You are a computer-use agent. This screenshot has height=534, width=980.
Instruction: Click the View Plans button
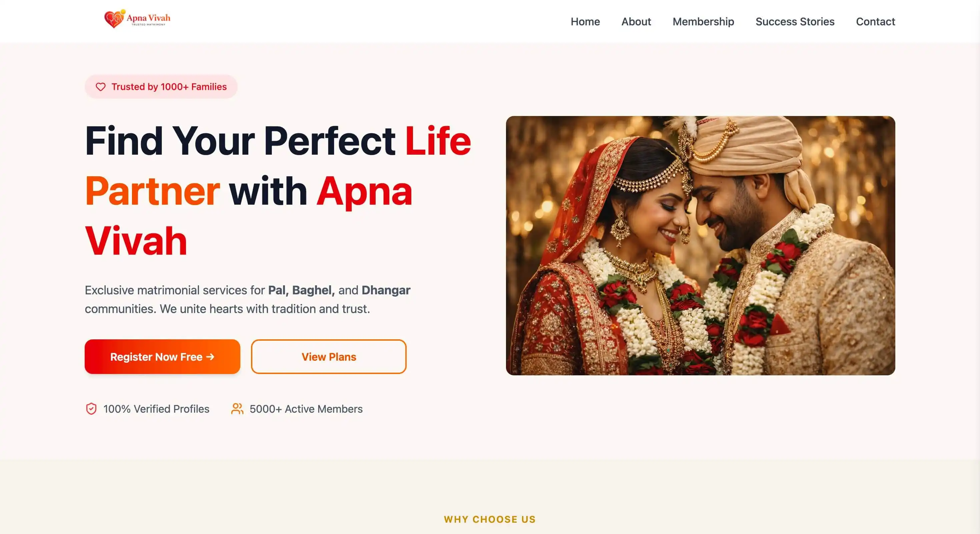[x=329, y=357]
